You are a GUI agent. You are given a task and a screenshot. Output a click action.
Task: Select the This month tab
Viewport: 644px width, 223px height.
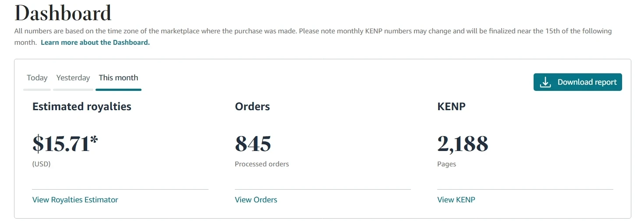(118, 78)
